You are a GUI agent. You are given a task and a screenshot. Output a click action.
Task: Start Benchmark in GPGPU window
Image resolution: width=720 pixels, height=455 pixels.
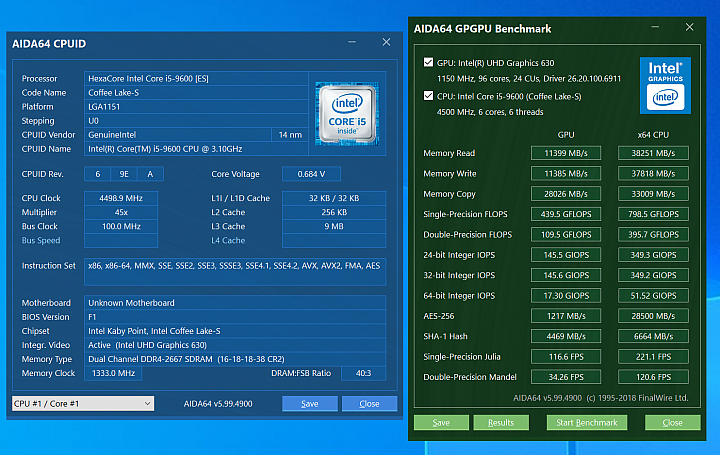[587, 422]
